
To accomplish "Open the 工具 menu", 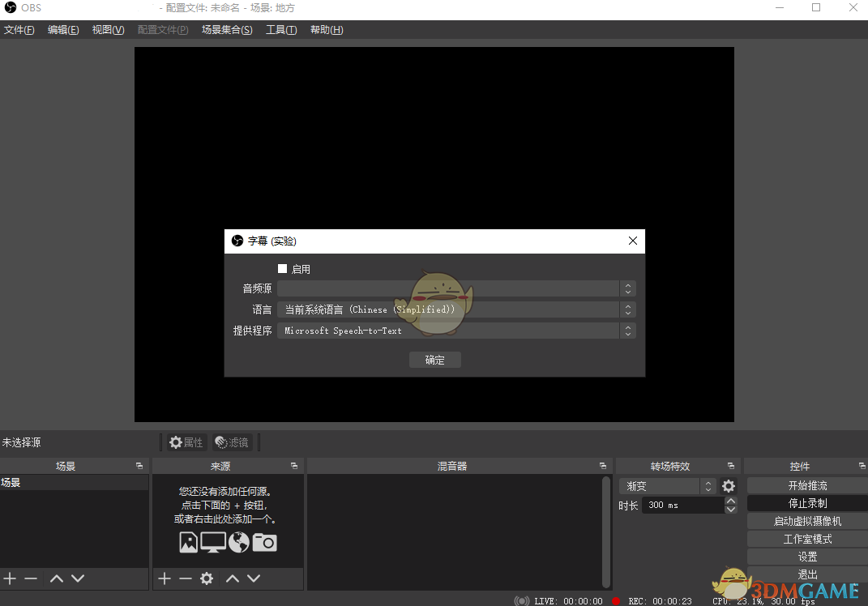I will (x=281, y=29).
